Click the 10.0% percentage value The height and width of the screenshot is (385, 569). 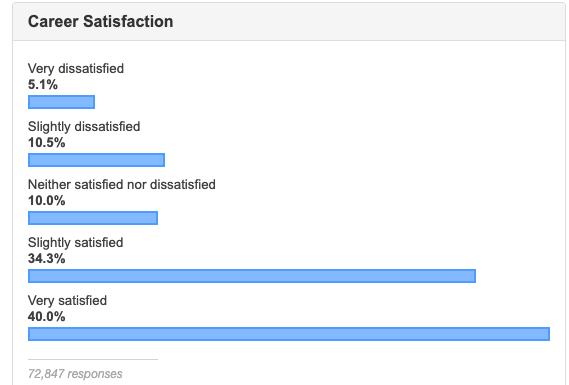pyautogui.click(x=46, y=201)
